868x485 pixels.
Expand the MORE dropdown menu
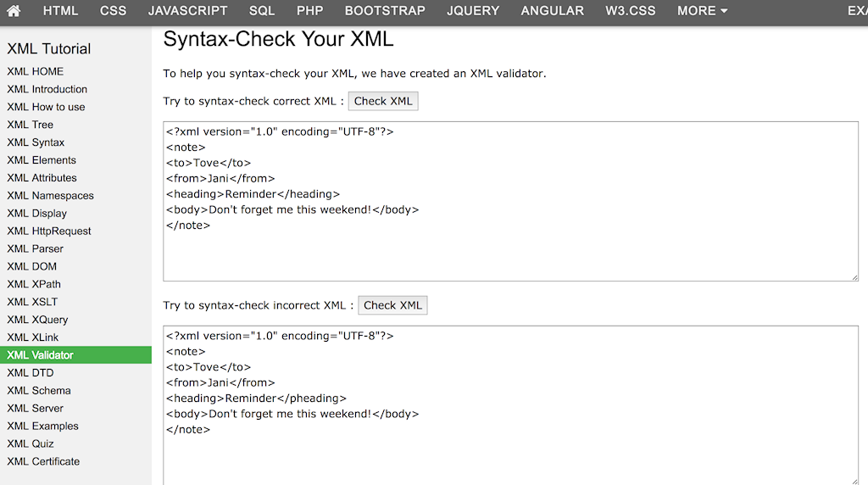click(702, 11)
